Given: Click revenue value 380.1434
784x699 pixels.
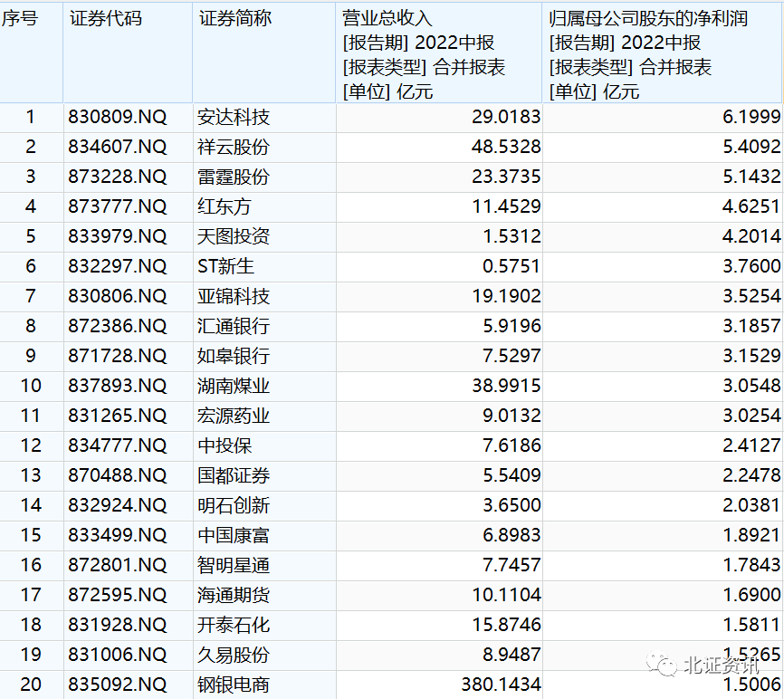Looking at the screenshot, I should [501, 685].
